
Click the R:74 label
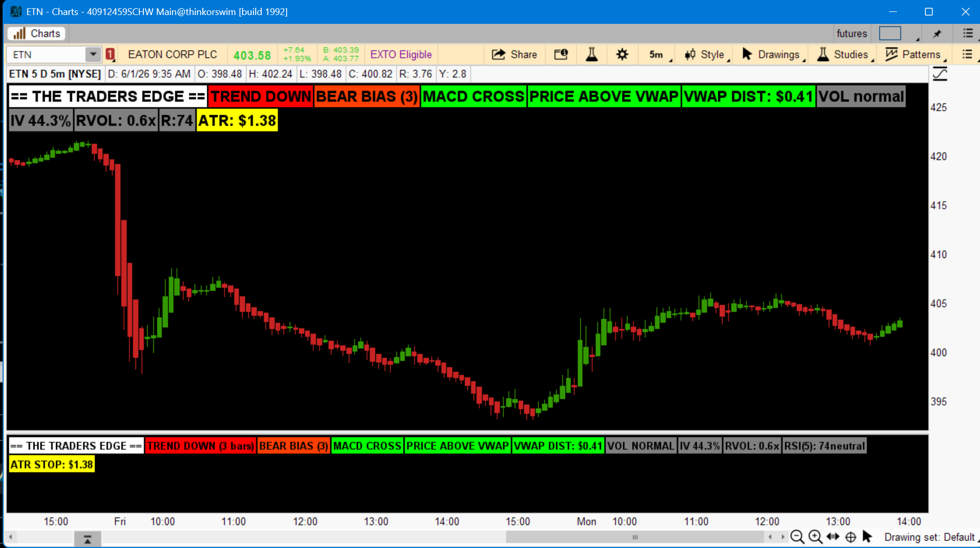(x=177, y=120)
